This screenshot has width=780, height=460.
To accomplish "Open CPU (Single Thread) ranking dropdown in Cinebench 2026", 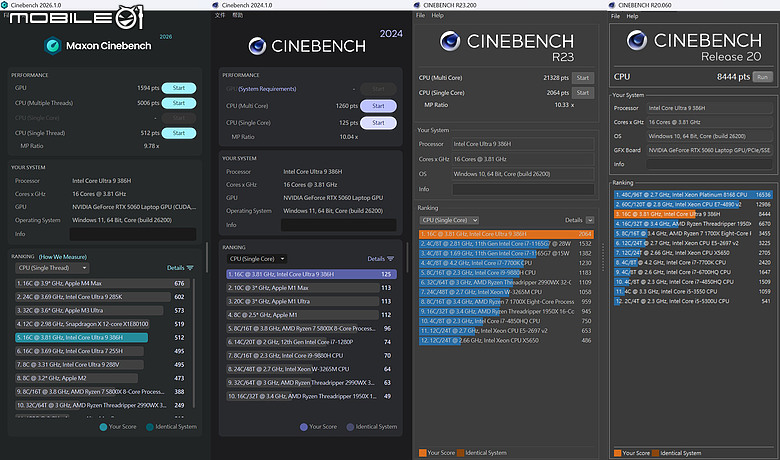I will point(52,268).
